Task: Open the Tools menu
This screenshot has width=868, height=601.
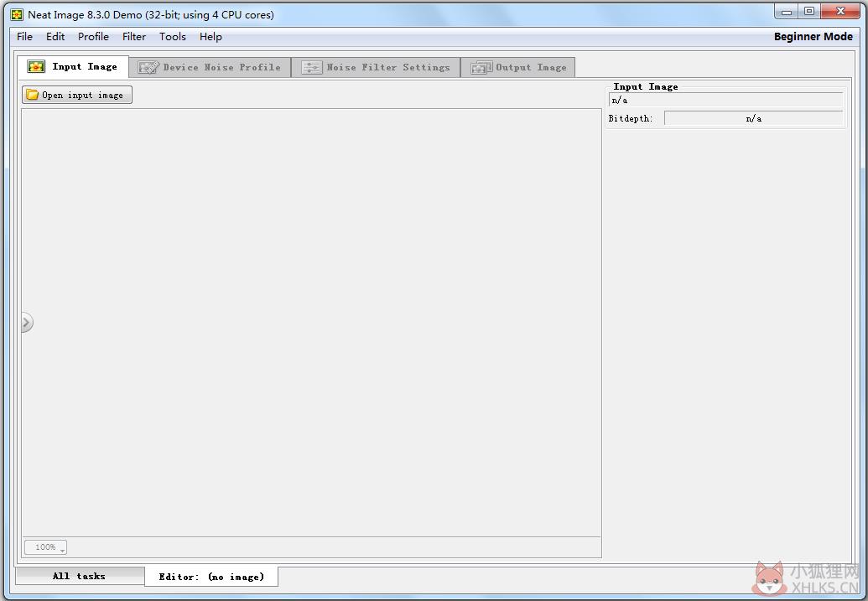Action: point(172,37)
